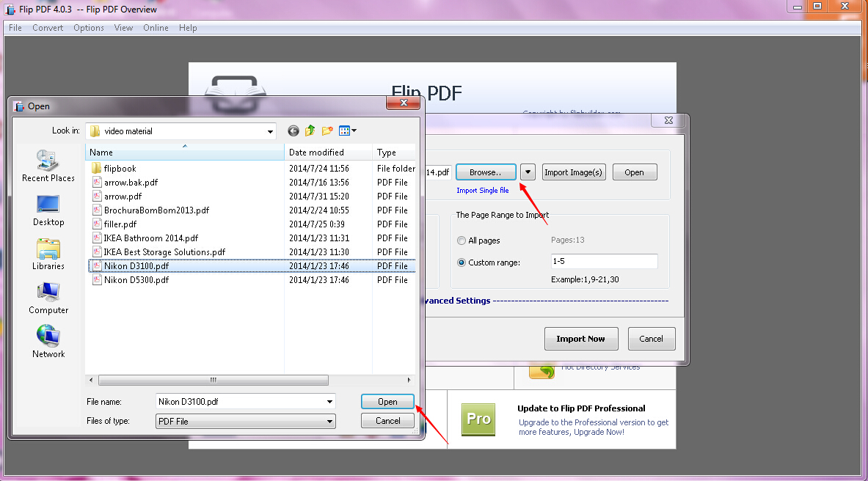Click the green Pro upgrade icon

pyautogui.click(x=478, y=419)
